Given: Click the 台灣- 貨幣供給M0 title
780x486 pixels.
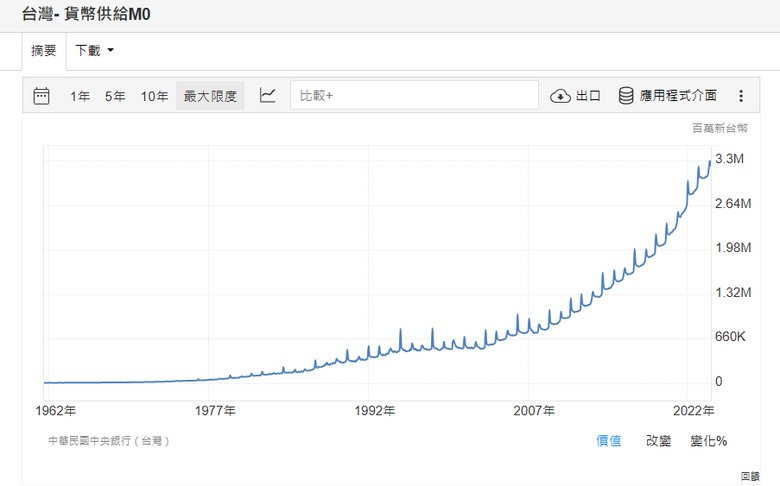Looking at the screenshot, I should [x=86, y=14].
